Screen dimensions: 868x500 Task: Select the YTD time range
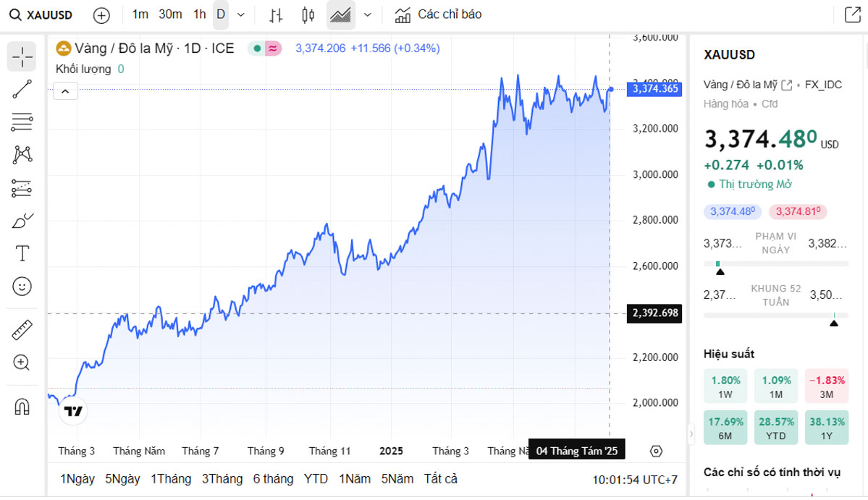click(x=316, y=479)
